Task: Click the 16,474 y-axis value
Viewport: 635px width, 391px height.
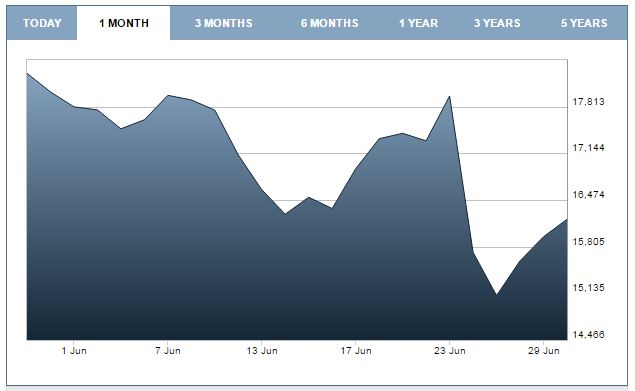Action: (x=588, y=195)
